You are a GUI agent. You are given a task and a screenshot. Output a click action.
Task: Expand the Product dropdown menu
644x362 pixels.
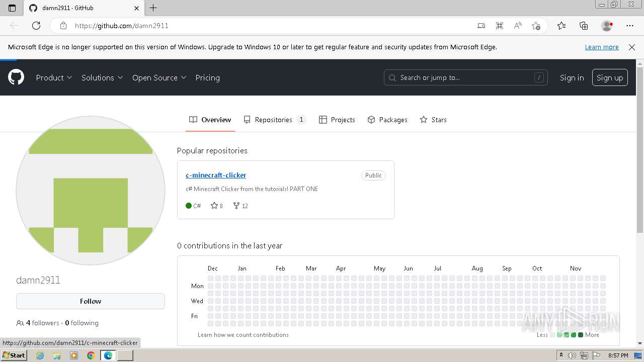(54, 77)
